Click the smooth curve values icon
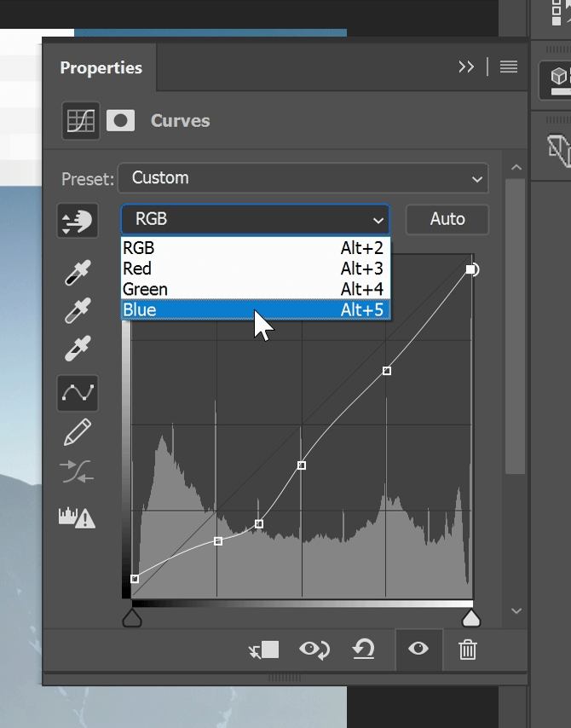 tap(78, 472)
